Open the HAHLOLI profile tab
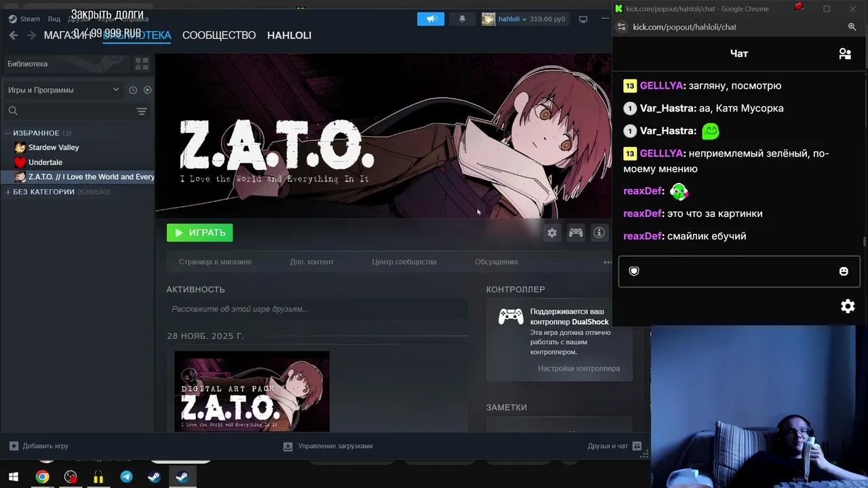Viewport: 868px width, 488px height. point(290,35)
